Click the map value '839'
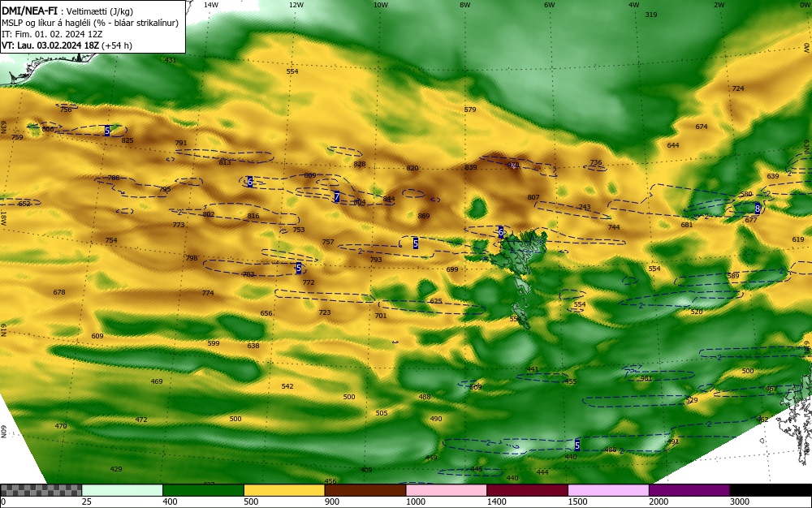Viewport: 812px width, 508px height. pos(471,167)
